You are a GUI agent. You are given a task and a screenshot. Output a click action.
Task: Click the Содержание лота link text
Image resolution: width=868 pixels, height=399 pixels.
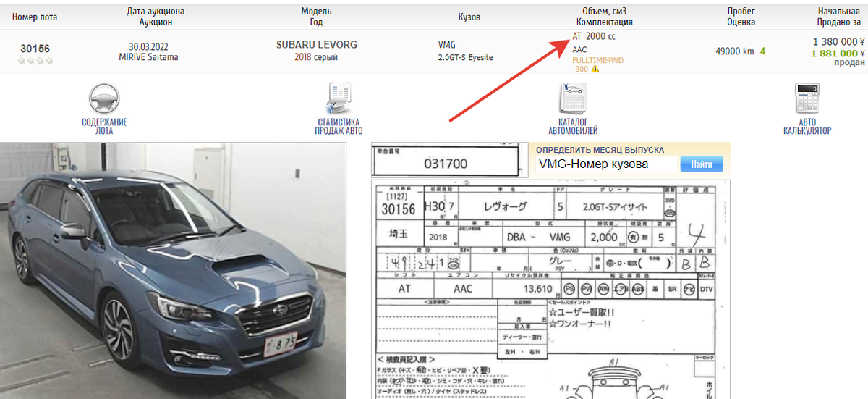pyautogui.click(x=104, y=127)
